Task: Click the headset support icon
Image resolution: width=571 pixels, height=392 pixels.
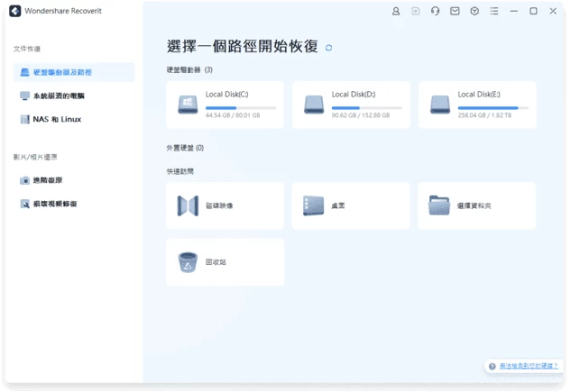Action: pyautogui.click(x=436, y=12)
